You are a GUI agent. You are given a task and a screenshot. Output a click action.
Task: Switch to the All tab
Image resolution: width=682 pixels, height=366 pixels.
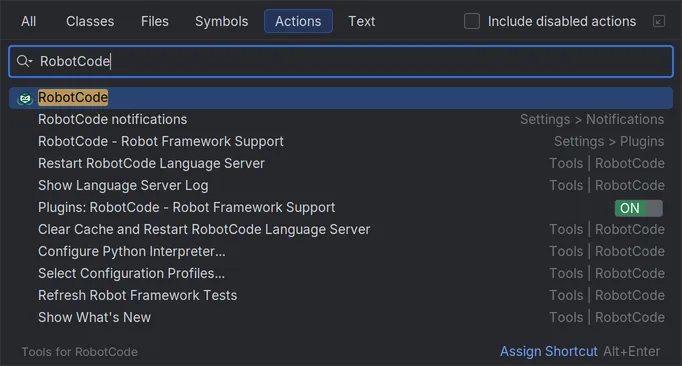(x=29, y=21)
